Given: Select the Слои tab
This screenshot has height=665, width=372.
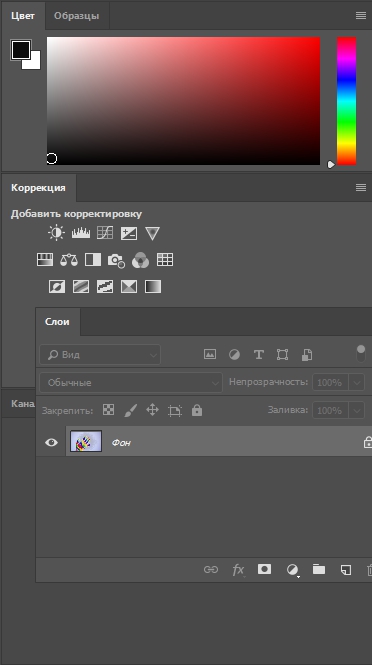Looking at the screenshot, I should [x=57, y=321].
